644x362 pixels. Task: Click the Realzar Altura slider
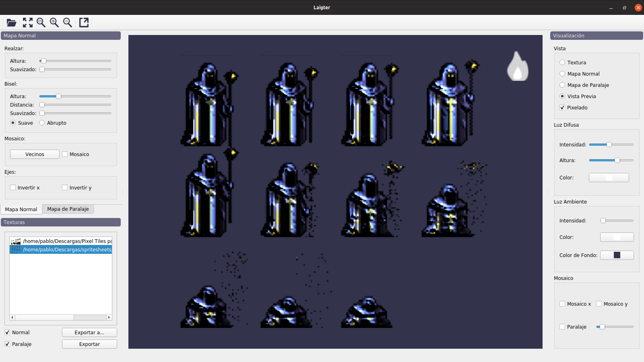click(75, 61)
